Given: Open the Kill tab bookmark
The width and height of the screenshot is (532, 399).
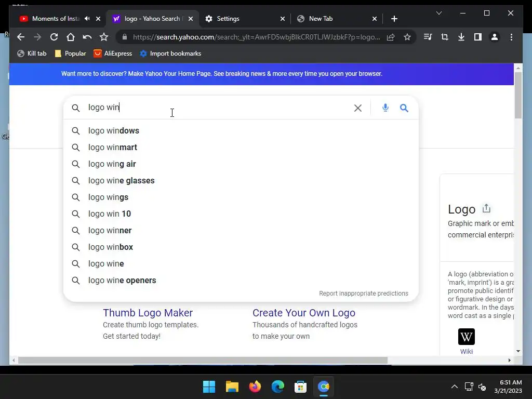Looking at the screenshot, I should click(32, 54).
